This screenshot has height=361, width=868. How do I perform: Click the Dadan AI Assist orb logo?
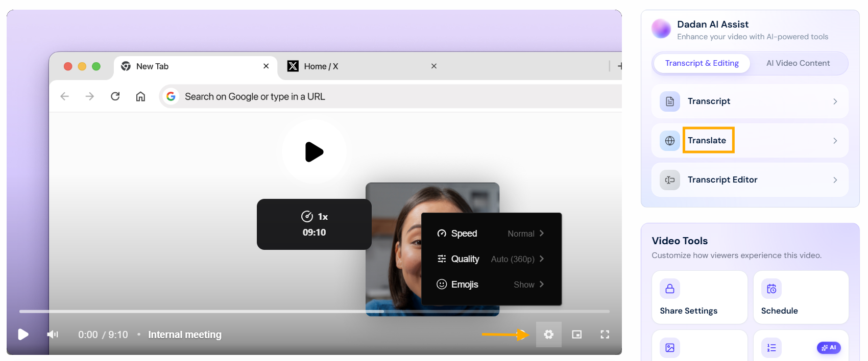click(661, 29)
